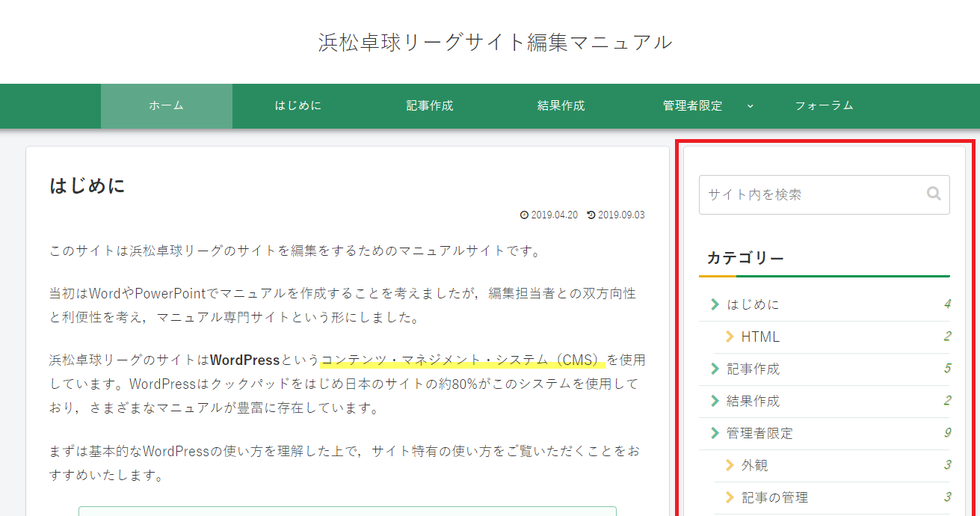
Task: Click the site title 浜松卓球リーグサイト編集マニュアル
Action: point(495,42)
